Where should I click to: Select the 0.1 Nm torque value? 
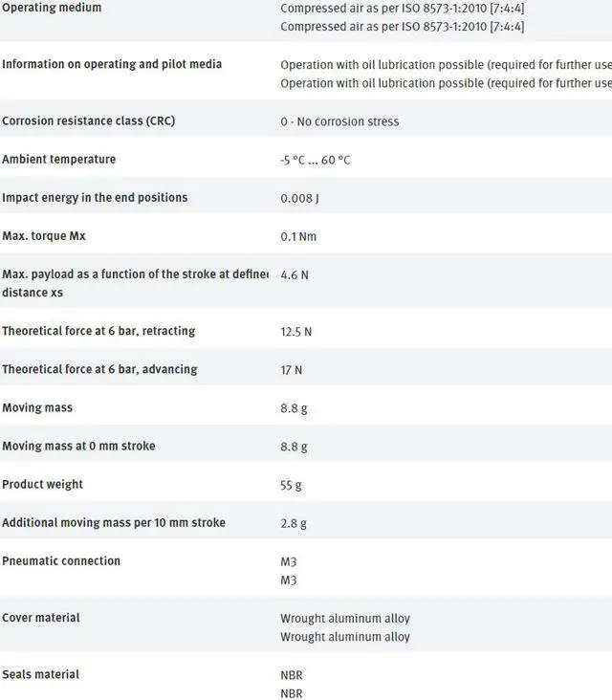click(298, 236)
